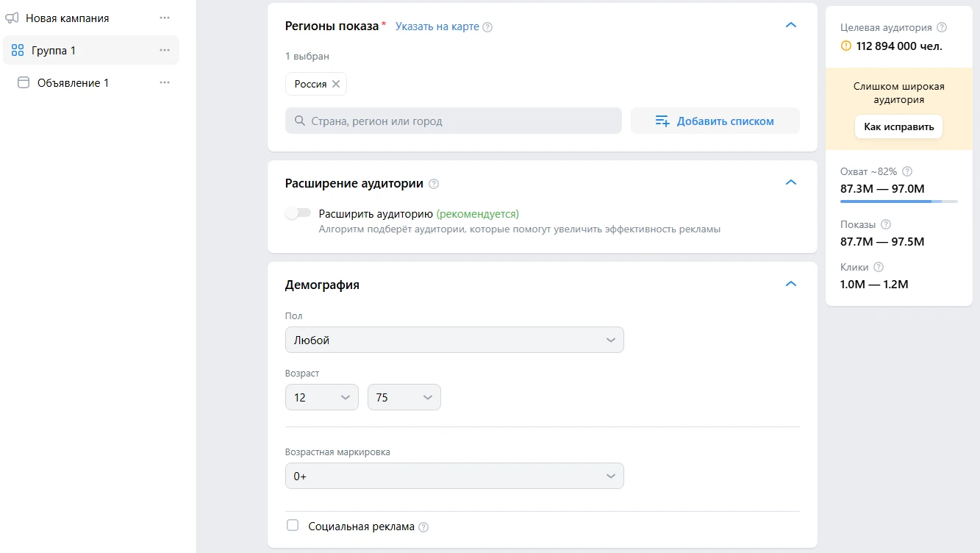Click the region search input field
Screen dimensions: 980x553
[453, 121]
